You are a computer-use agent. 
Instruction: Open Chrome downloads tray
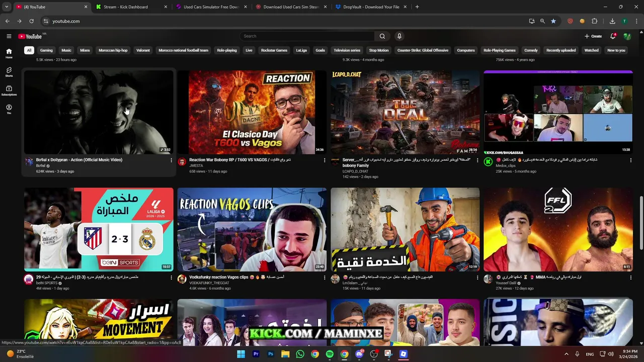pos(612,21)
